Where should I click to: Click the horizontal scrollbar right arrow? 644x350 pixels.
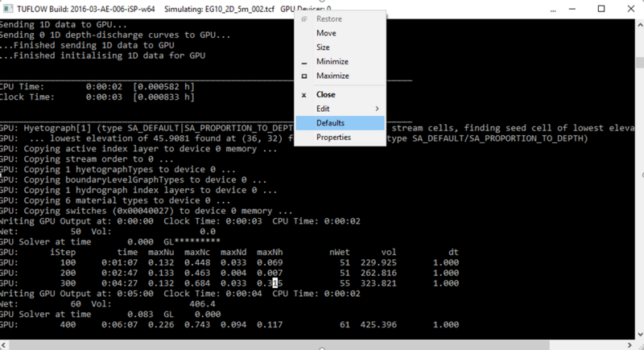pos(630,345)
